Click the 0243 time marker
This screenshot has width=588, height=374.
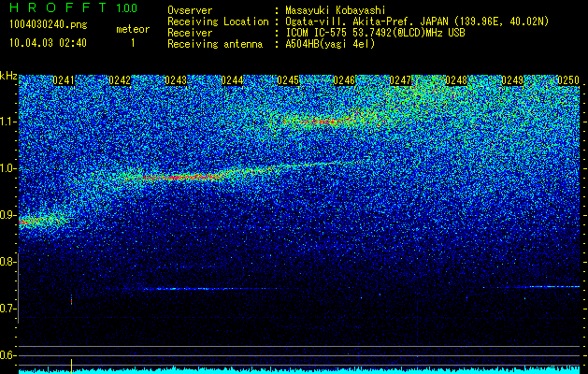[176, 80]
